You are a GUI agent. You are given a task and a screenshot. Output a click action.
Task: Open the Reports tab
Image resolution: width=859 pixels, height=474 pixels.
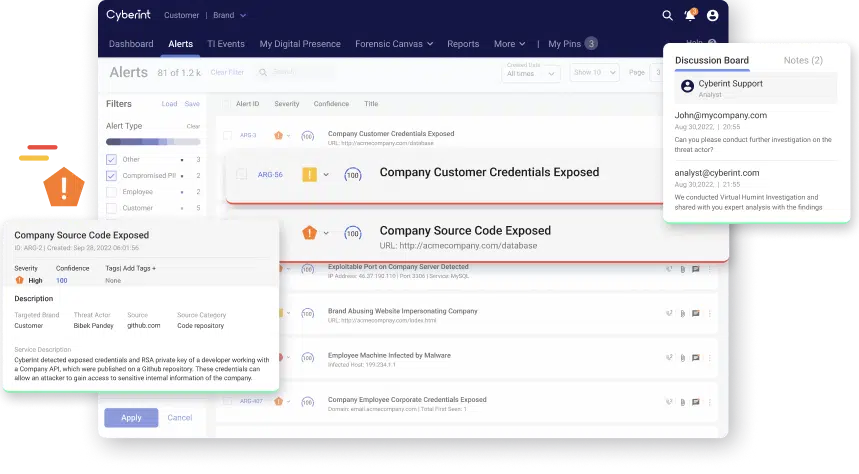(463, 44)
